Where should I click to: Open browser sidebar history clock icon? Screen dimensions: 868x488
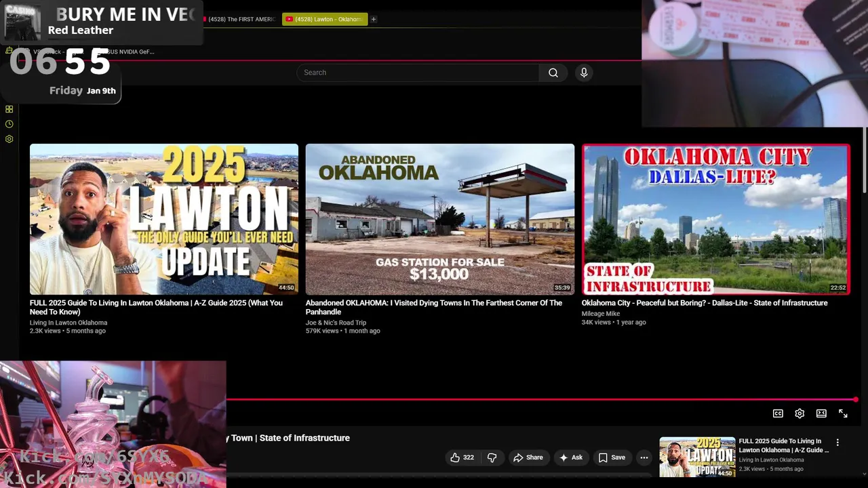click(9, 124)
